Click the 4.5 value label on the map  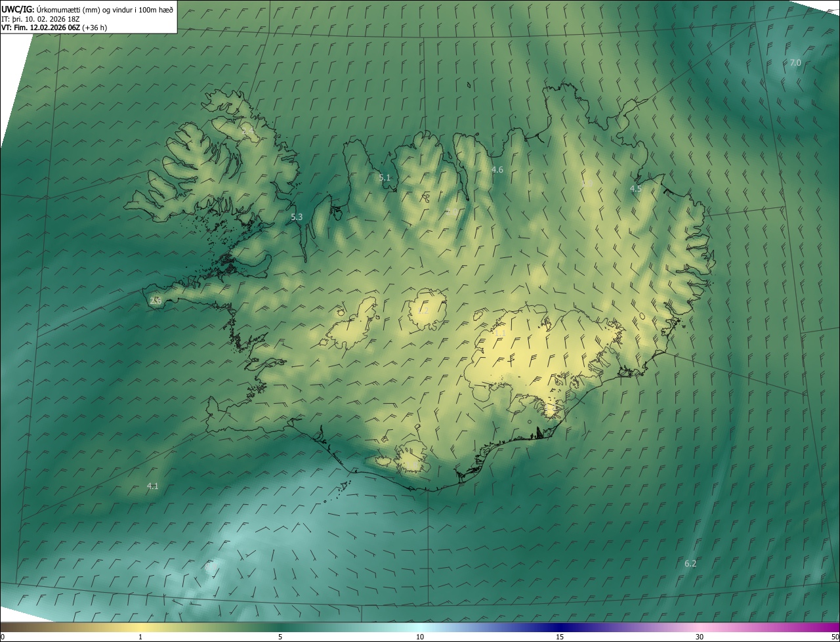point(636,189)
